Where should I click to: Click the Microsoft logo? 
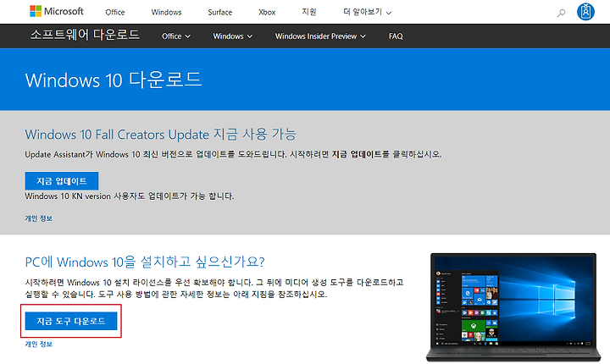(57, 11)
